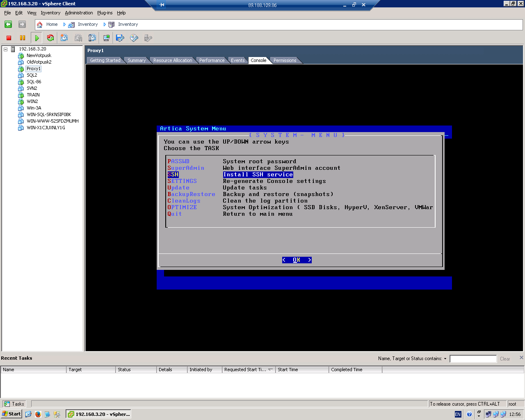The height and width of the screenshot is (420, 525).
Task: Click the Tasks button in status bar
Action: 14,404
